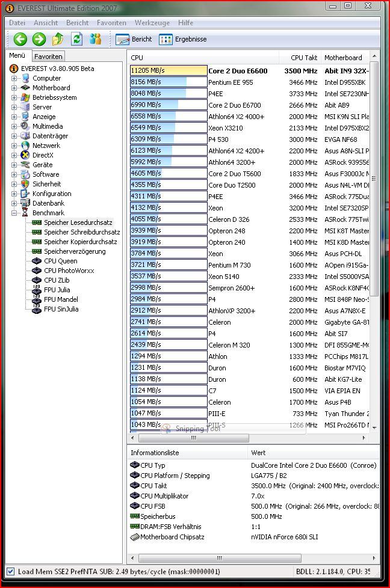Open the Datei menu
The width and height of the screenshot is (390, 588).
[x=17, y=23]
